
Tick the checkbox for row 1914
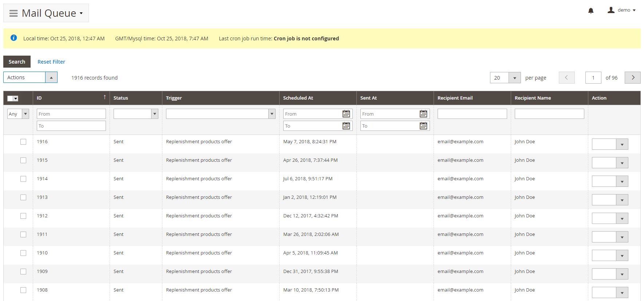pos(23,179)
